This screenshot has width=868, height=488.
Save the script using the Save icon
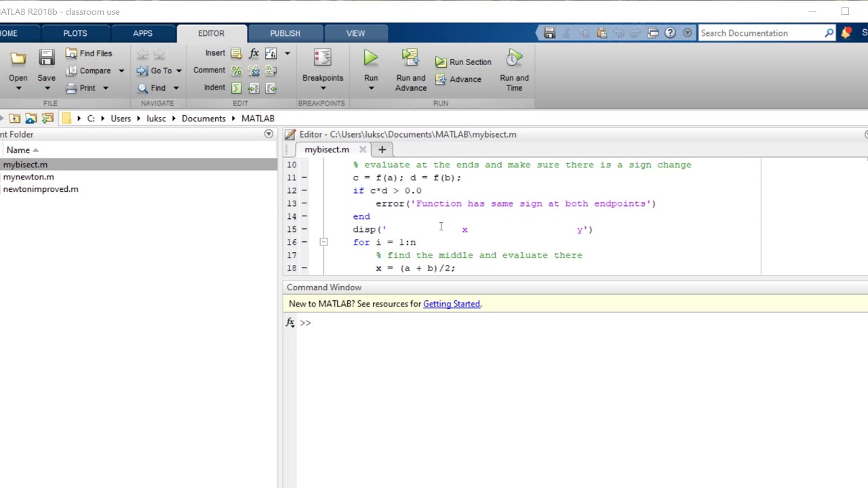[x=46, y=58]
